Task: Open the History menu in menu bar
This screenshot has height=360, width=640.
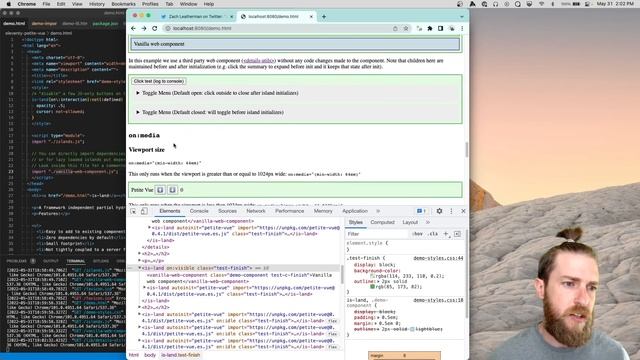Action: point(97,4)
